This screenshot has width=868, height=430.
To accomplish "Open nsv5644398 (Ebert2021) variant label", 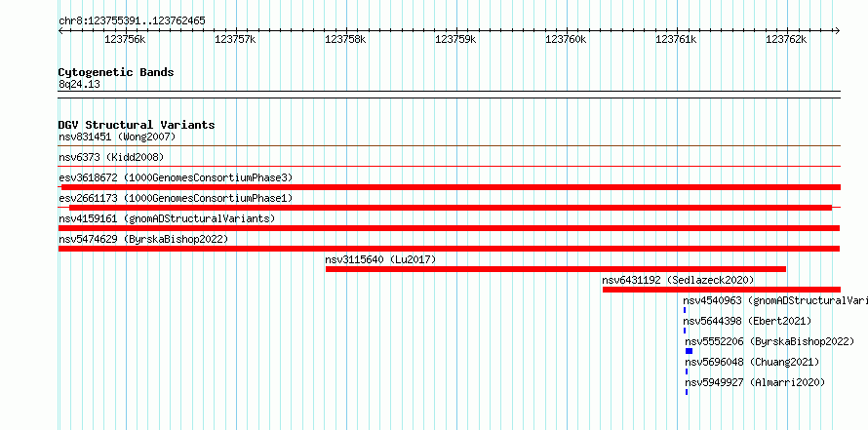I will click(747, 321).
